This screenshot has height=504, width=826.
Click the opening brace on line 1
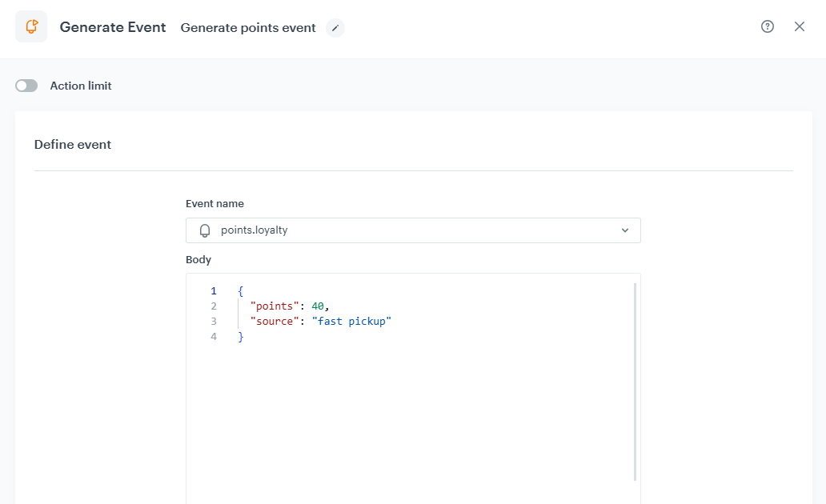239,290
